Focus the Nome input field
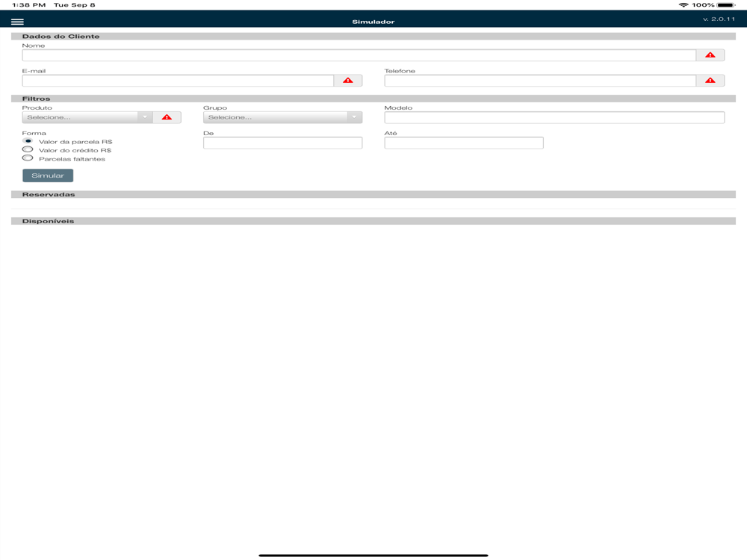Image resolution: width=747 pixels, height=560 pixels. (x=359, y=55)
